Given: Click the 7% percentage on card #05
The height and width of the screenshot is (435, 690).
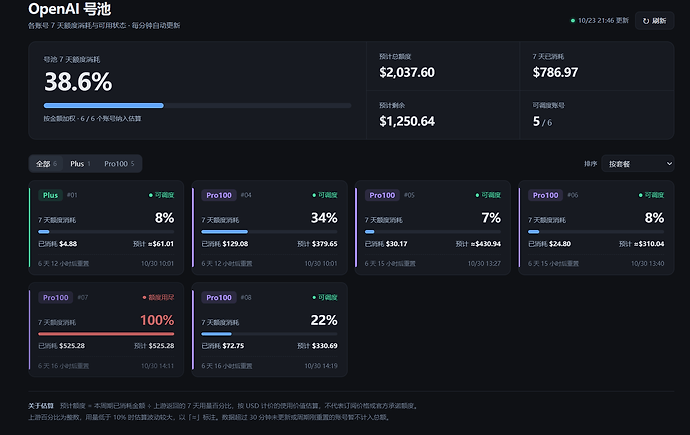Looking at the screenshot, I should (491, 218).
